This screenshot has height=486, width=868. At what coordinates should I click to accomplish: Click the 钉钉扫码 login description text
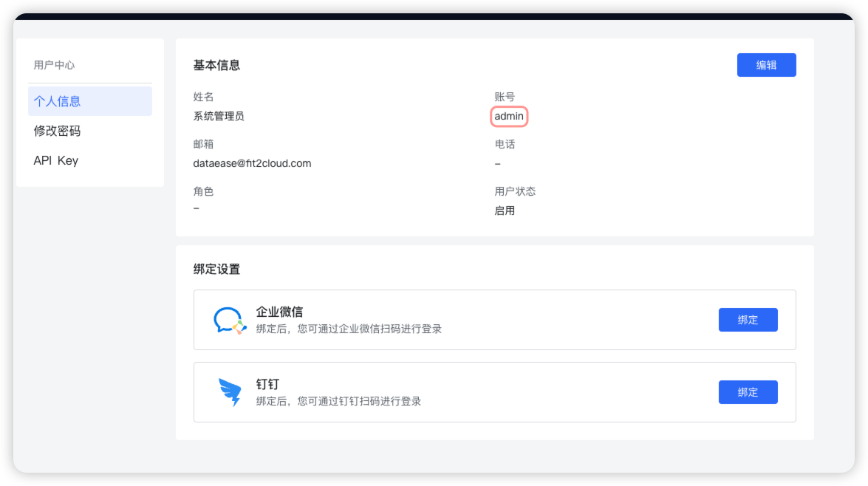tap(338, 401)
